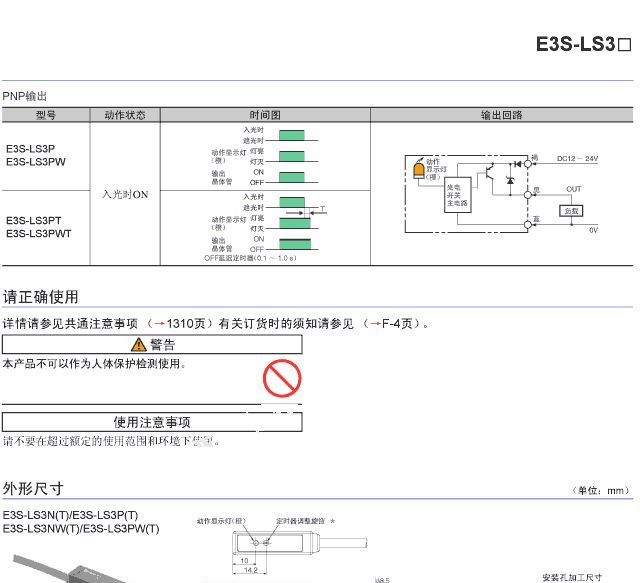640x583 pixels.
Task: Click the 单位: mm label
Action: point(602,490)
